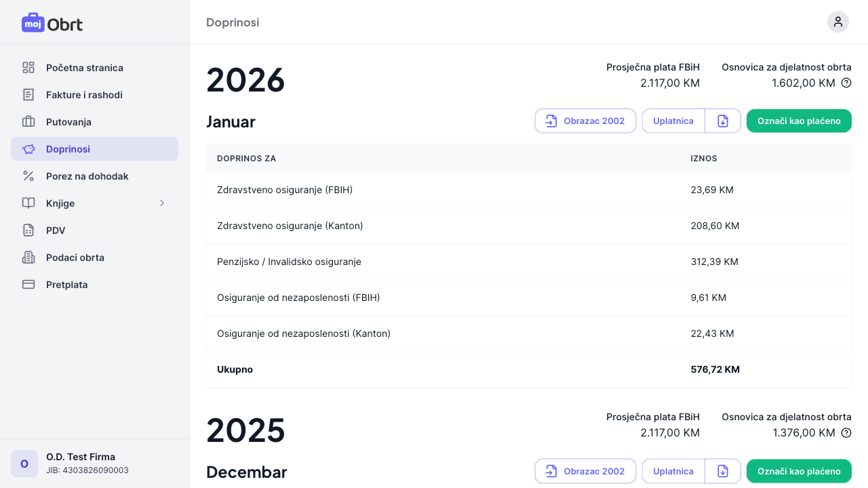Navigate to Podaci obrta
The width and height of the screenshot is (868, 488).
tap(75, 258)
